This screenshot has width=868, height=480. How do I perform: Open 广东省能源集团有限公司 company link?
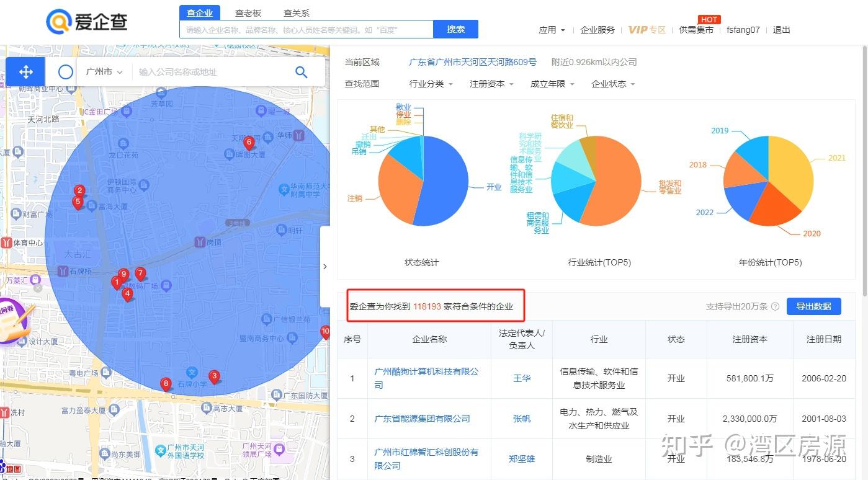pyautogui.click(x=422, y=419)
